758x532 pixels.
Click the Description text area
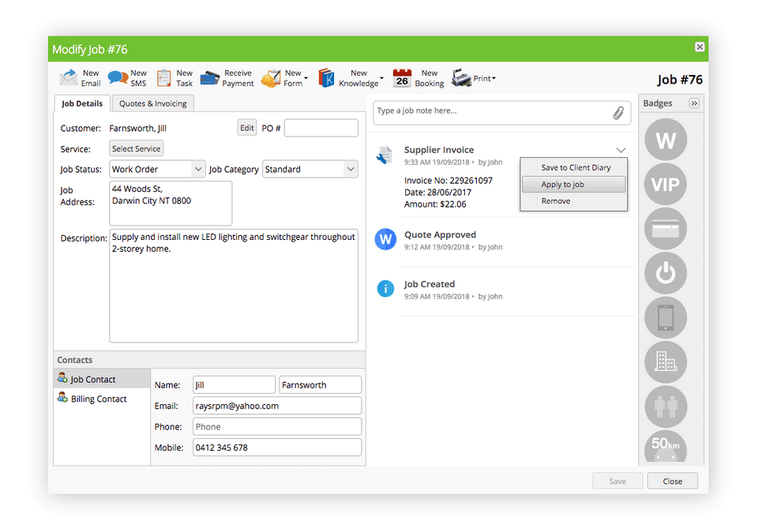tap(234, 286)
